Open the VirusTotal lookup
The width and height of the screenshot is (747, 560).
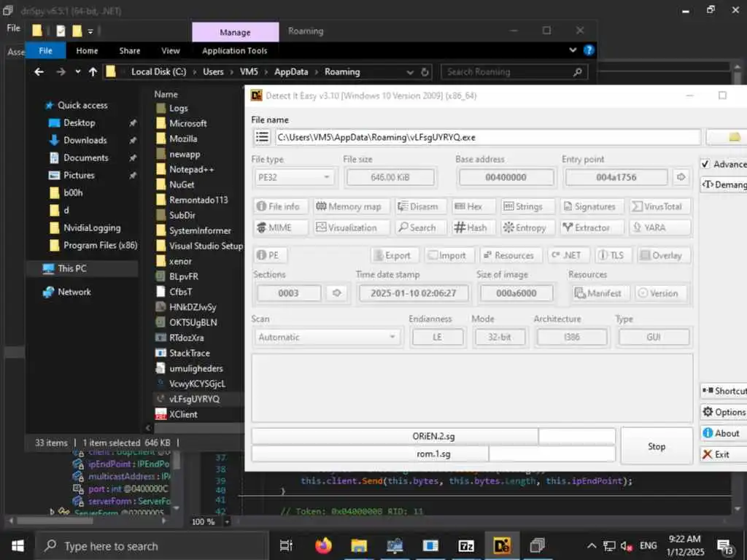point(659,206)
